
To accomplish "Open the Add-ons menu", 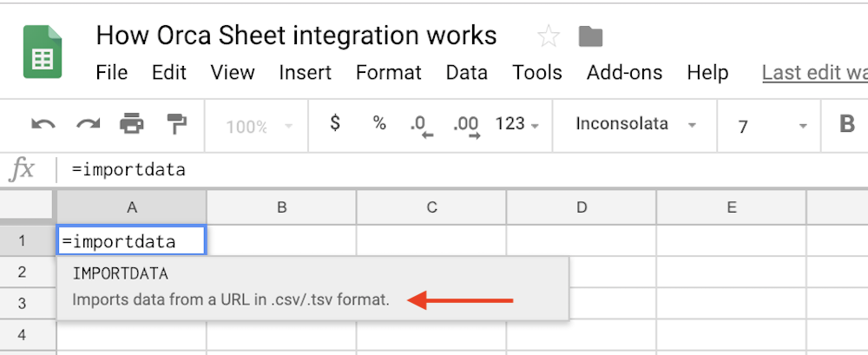I will [x=624, y=73].
